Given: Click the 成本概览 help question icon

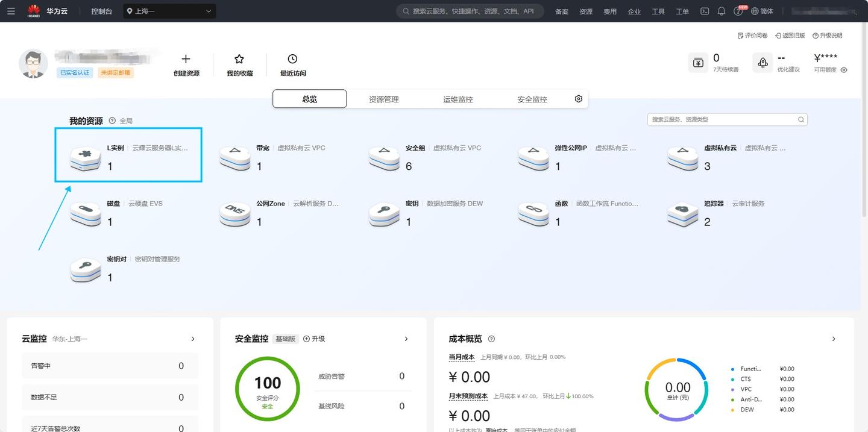Looking at the screenshot, I should point(491,339).
